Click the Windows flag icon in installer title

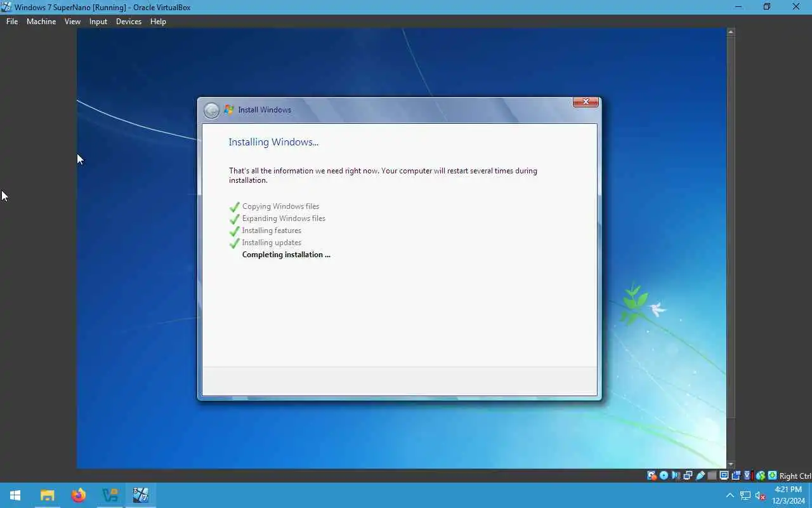tap(229, 110)
